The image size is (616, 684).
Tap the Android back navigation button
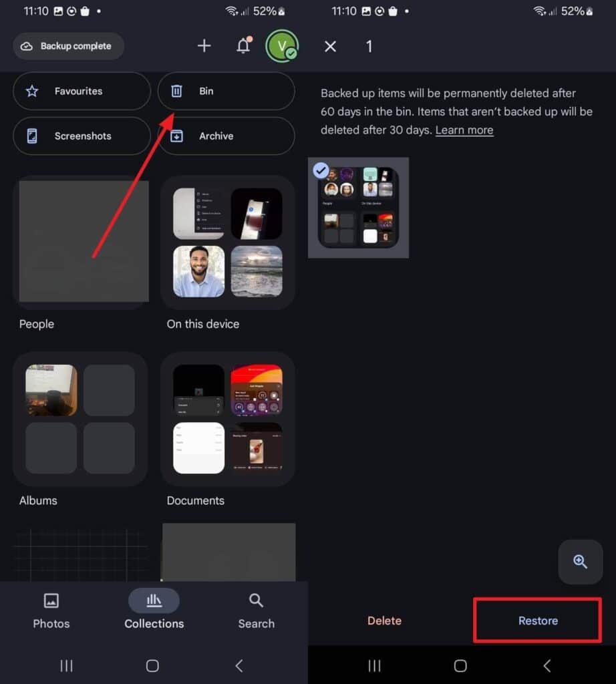(x=239, y=665)
